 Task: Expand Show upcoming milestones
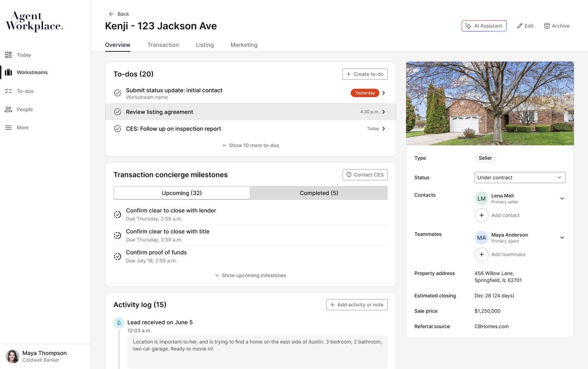pos(250,275)
